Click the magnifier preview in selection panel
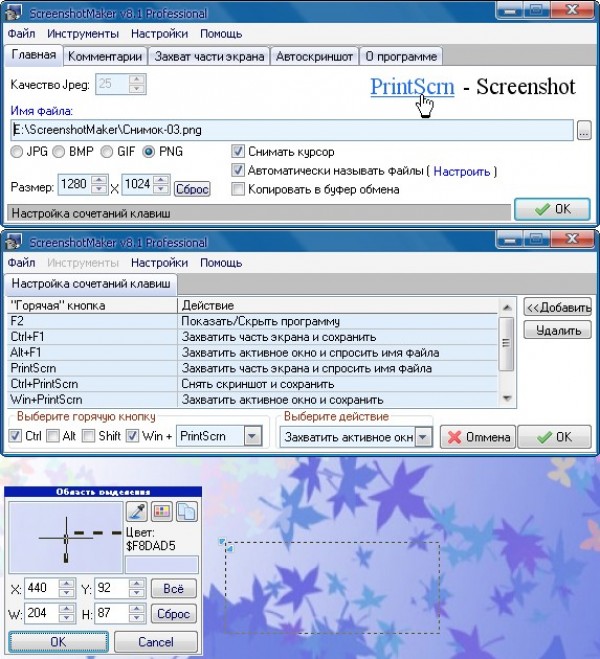Image resolution: width=600 pixels, height=659 pixels. (x=66, y=538)
